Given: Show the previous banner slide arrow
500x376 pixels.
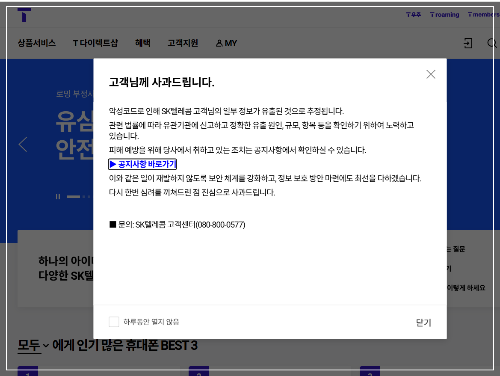Looking at the screenshot, I should 23,145.
